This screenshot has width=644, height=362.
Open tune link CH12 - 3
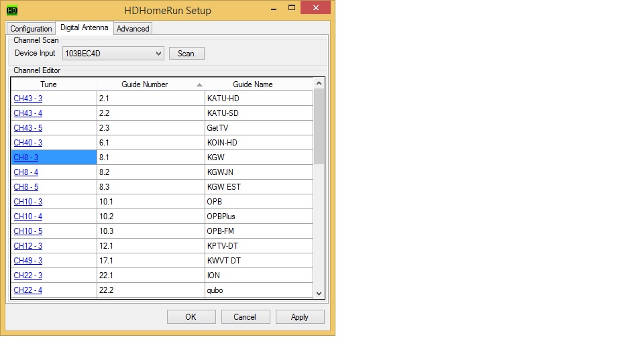click(x=28, y=246)
